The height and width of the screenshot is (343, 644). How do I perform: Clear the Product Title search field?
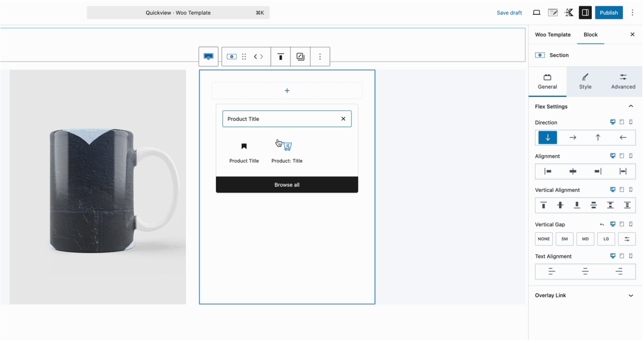[343, 119]
